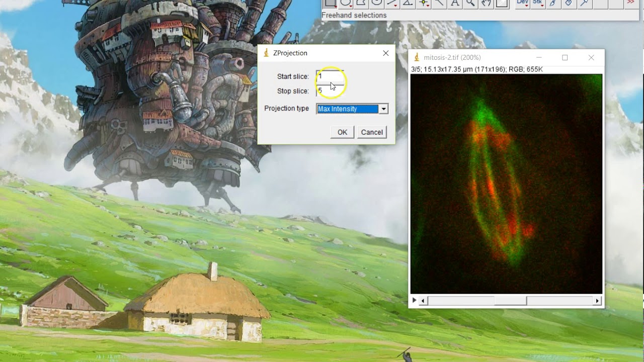Viewport: 644px width, 362px height.
Task: Step to next slice with right scrollbar arrow
Action: tap(597, 301)
